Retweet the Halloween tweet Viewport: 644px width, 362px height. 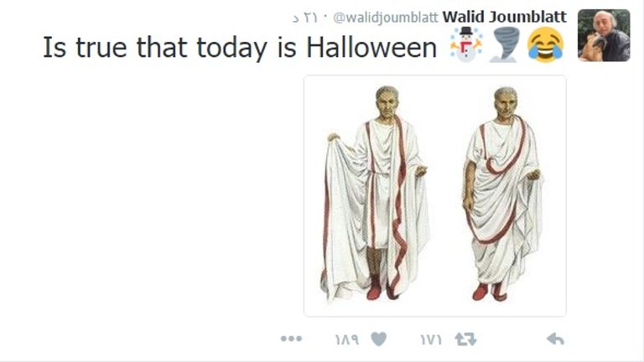click(x=465, y=339)
